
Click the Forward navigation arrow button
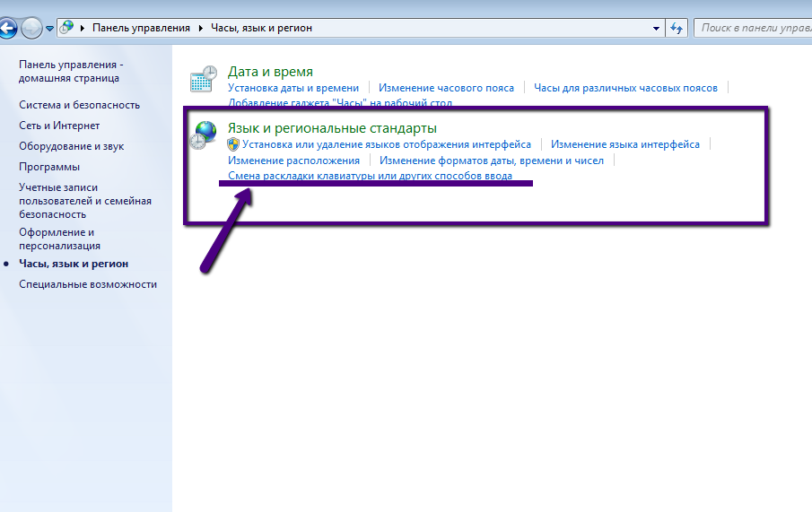point(31,28)
